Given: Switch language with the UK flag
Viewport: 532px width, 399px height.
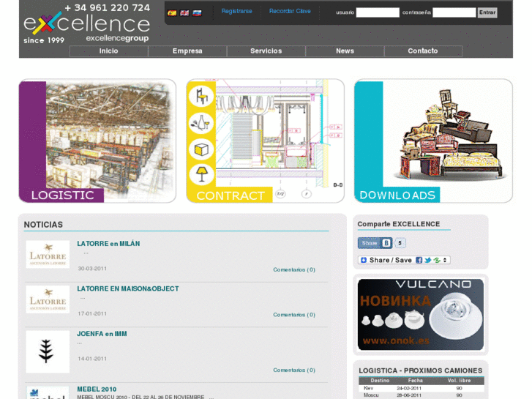Looking at the screenshot, I should tap(184, 13).
